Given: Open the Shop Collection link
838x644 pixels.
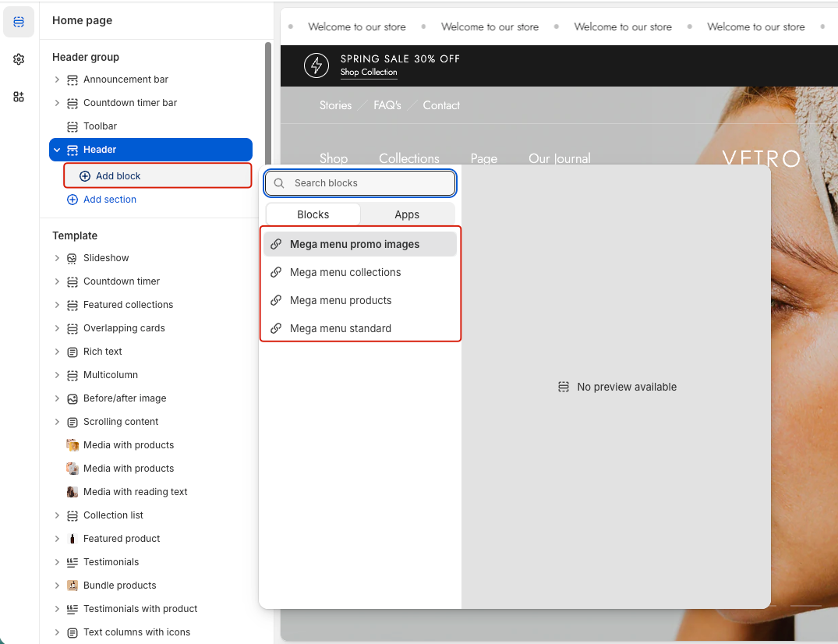Looking at the screenshot, I should [369, 73].
